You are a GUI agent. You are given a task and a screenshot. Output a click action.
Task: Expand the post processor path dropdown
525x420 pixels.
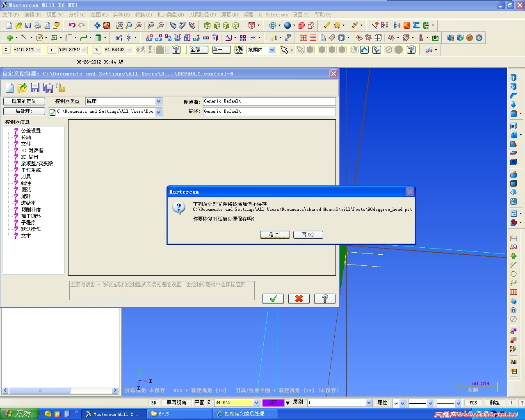click(x=159, y=112)
